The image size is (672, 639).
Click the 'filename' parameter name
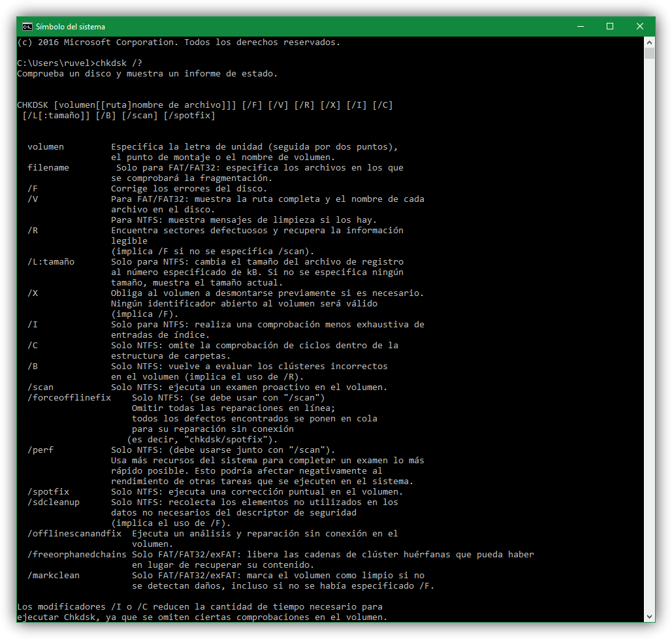[48, 168]
